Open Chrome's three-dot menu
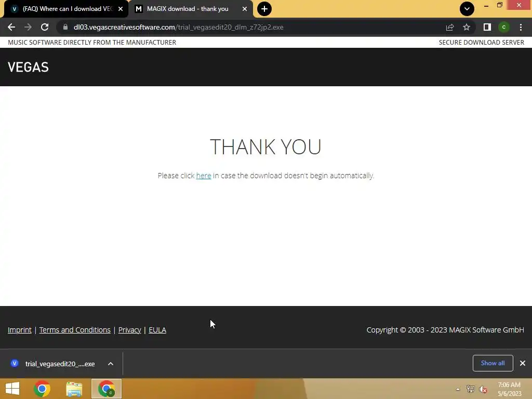532x399 pixels. click(521, 27)
